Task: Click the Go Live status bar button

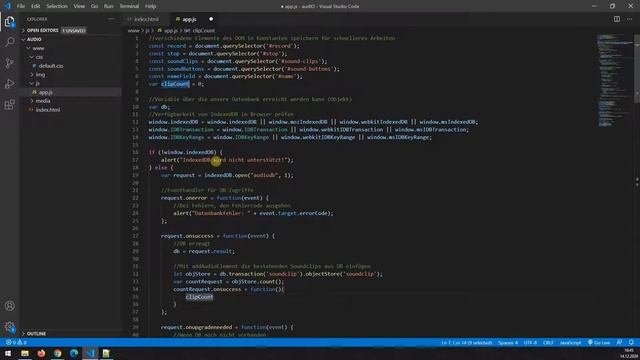Action: [599, 342]
